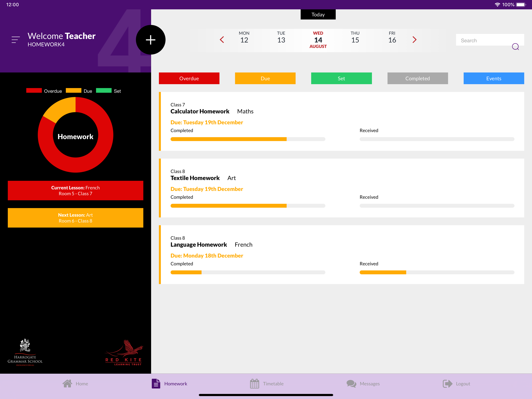
Task: Click Language Homework Completed progress bar
Action: (248, 272)
